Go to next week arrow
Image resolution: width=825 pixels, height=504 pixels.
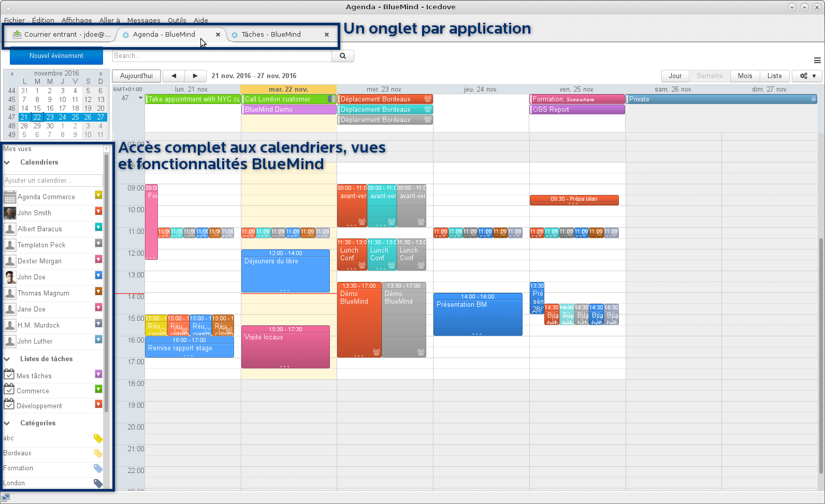(x=195, y=76)
